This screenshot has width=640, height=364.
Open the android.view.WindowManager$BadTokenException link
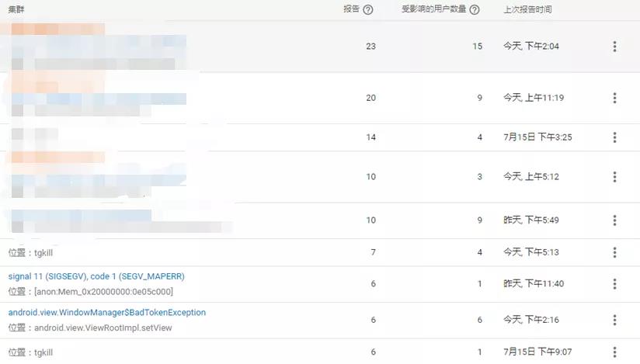pyautogui.click(x=107, y=312)
